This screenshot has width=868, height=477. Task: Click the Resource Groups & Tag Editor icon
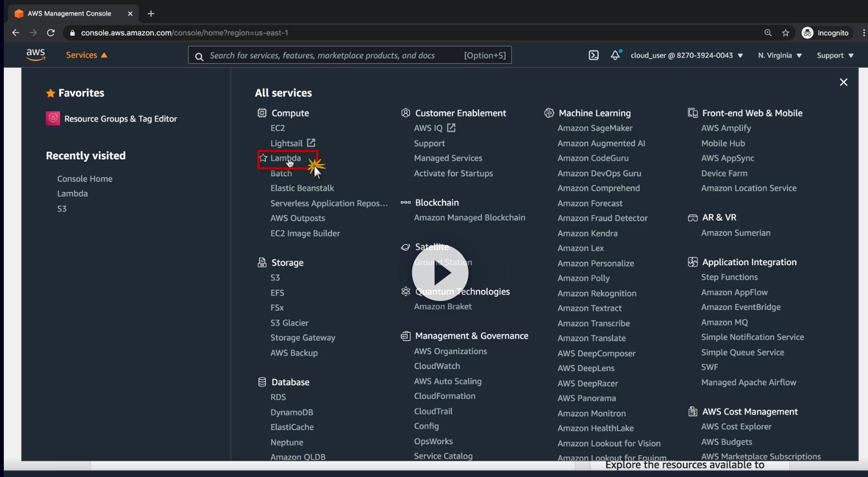[x=53, y=118]
